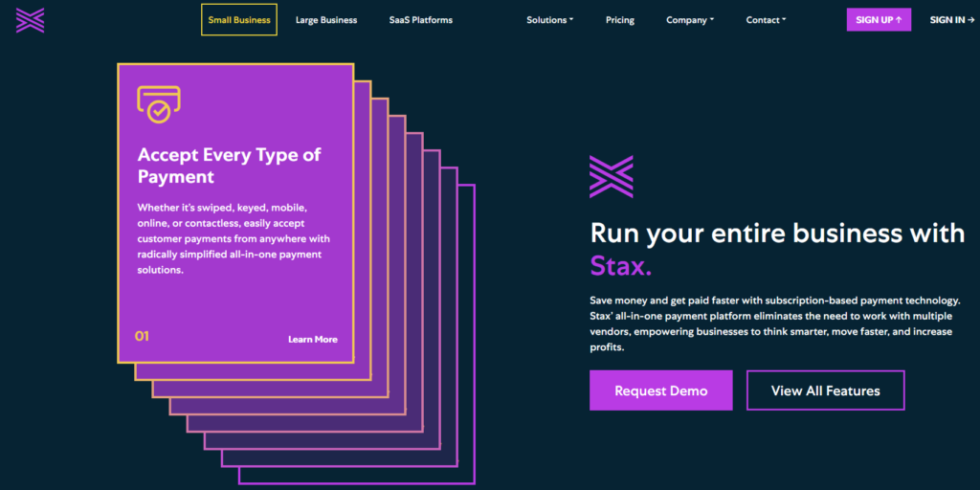Select the SaaS Platforms tab
The width and height of the screenshot is (980, 490).
coord(421,20)
